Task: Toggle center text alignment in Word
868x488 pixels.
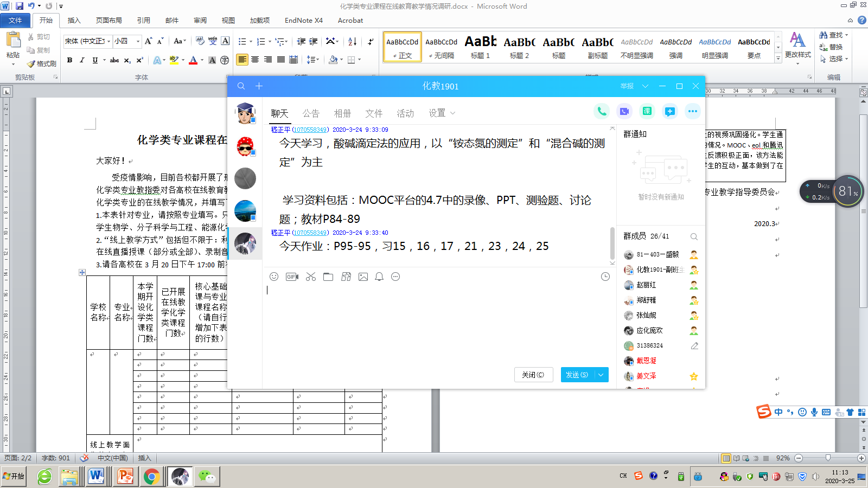Action: 255,60
